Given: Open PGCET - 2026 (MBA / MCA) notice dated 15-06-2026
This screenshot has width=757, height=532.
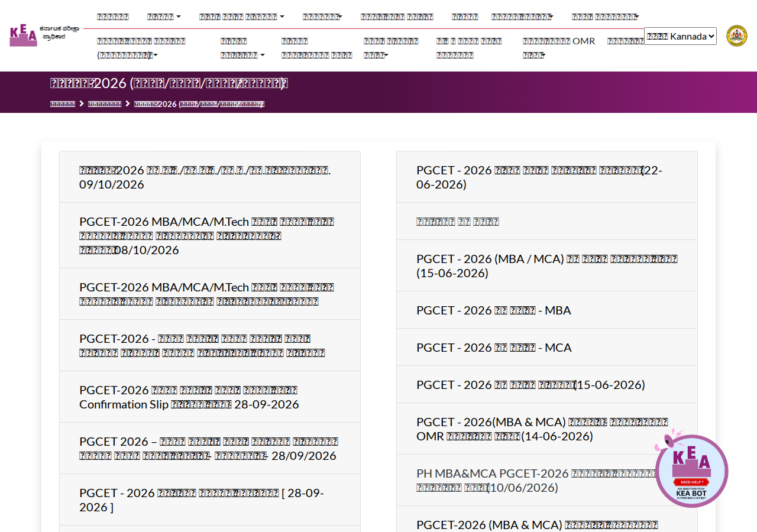Looking at the screenshot, I should (547, 265).
